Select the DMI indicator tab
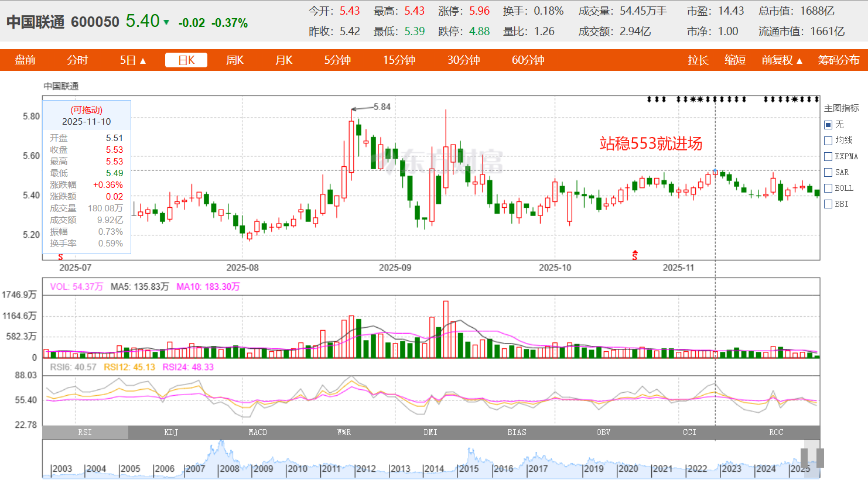This screenshot has height=490, width=868. pos(430,432)
